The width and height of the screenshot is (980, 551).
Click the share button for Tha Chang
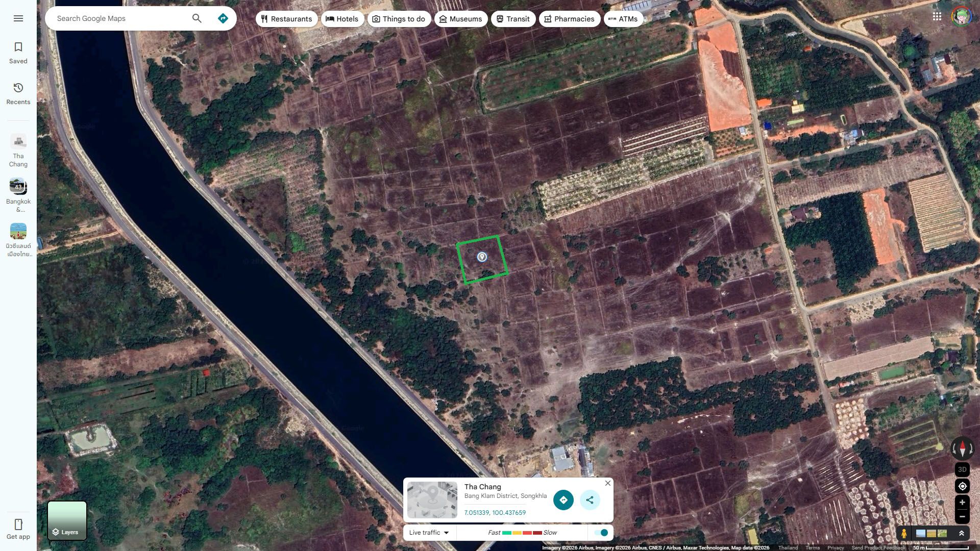point(590,500)
